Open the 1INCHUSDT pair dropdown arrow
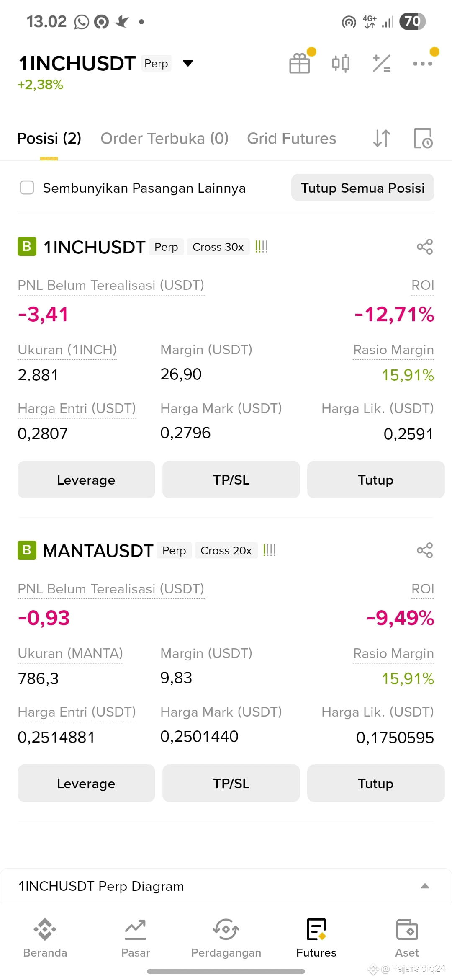 [x=188, y=63]
